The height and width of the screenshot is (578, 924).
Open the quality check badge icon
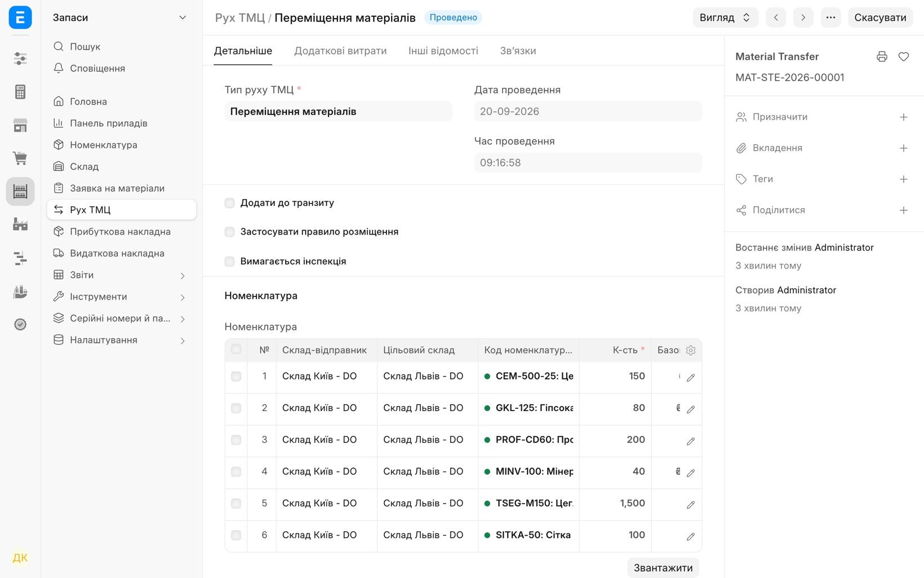(x=20, y=324)
